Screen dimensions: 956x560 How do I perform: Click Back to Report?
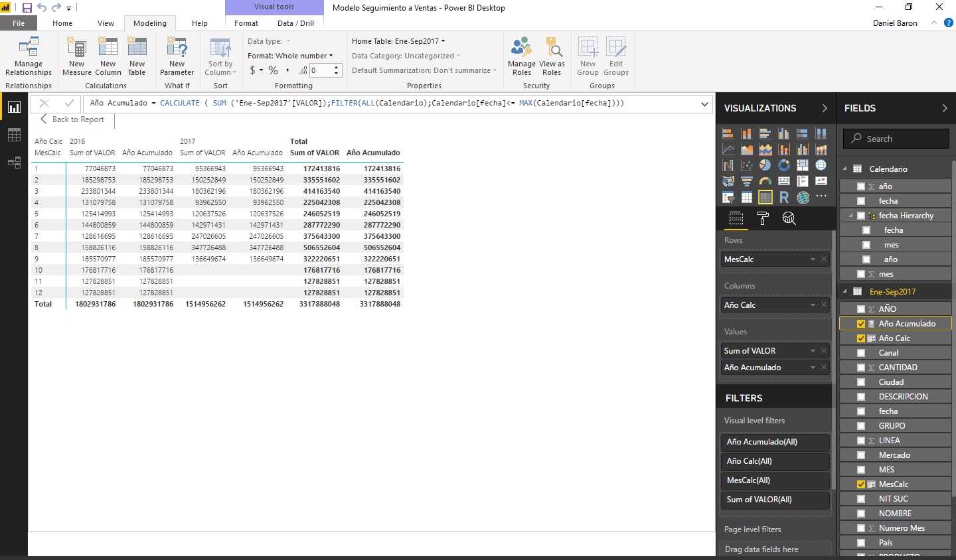72,119
